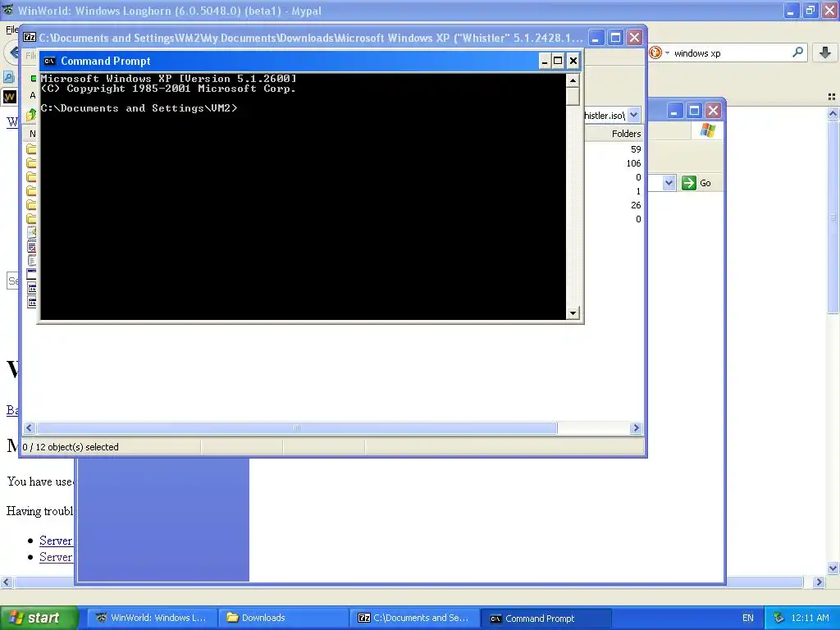Screen dimensions: 840x630
Task: Click the 7-Zip horizontal scrollbar thumb
Action: pos(297,427)
